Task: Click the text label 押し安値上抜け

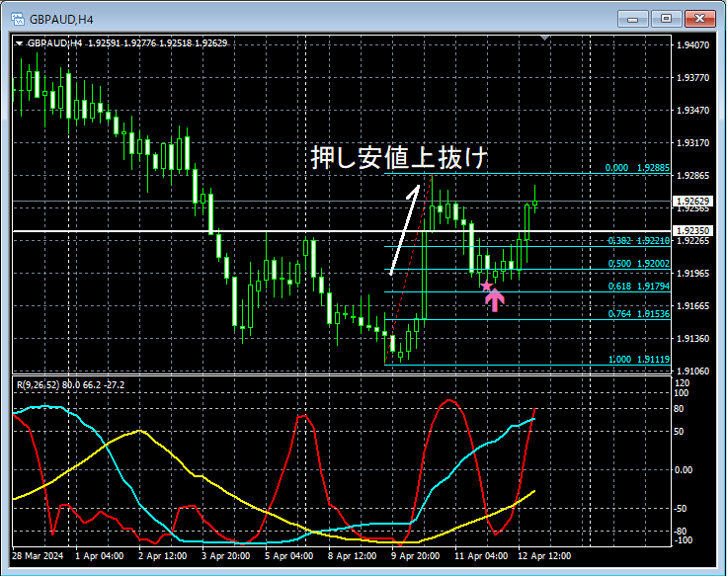Action: pos(399,158)
